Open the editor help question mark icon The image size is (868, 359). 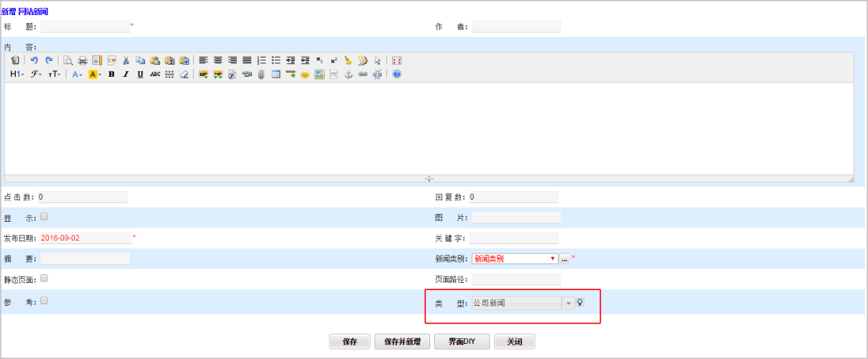[396, 74]
